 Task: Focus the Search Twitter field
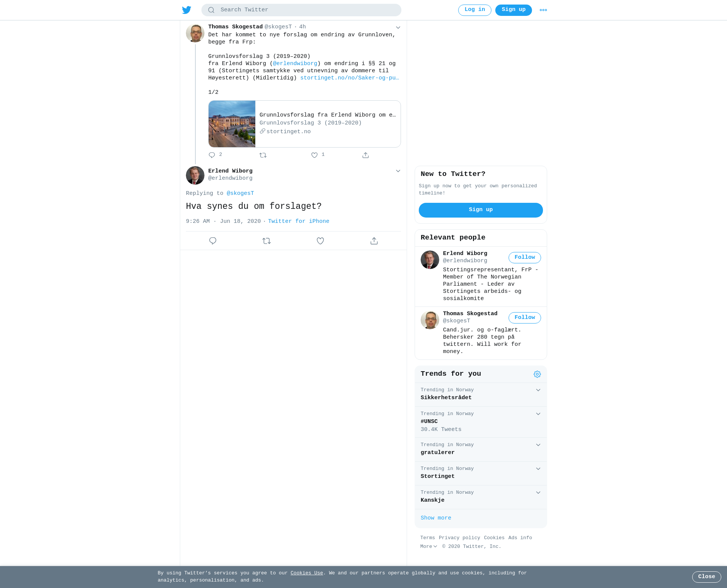point(301,10)
